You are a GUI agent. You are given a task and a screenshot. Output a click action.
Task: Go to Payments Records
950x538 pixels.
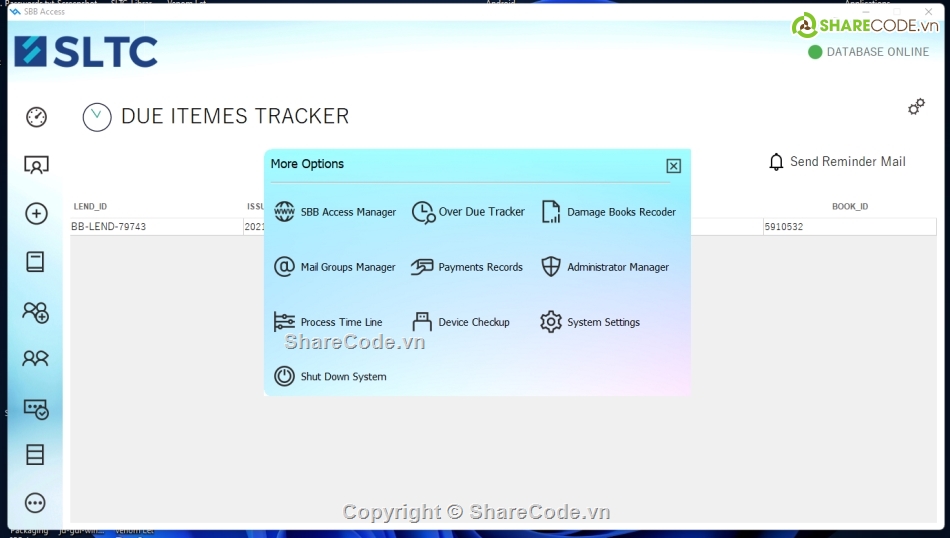(467, 267)
